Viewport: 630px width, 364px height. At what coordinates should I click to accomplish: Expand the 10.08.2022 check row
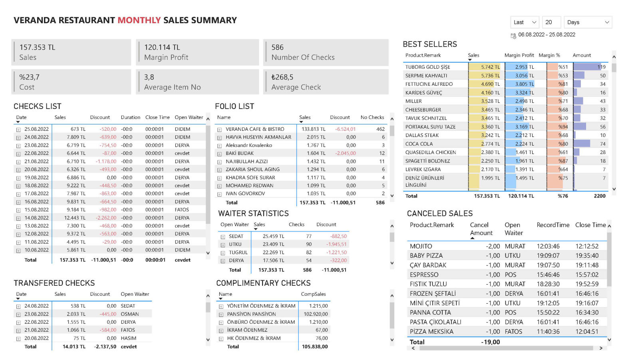18,251
